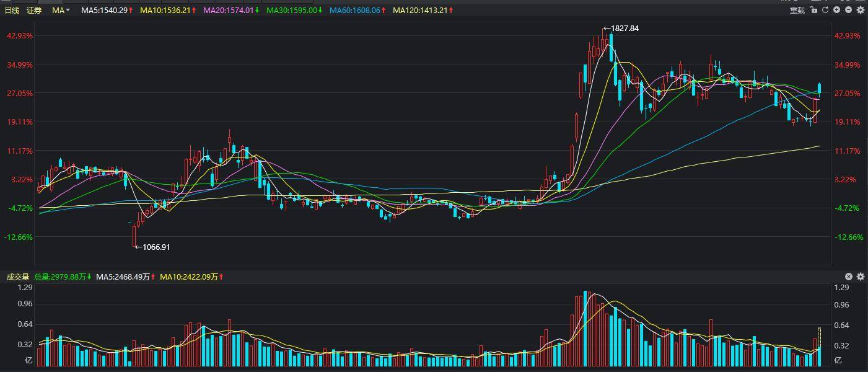
Task: Click the right volume axis 0.96 label
Action: pos(842,305)
